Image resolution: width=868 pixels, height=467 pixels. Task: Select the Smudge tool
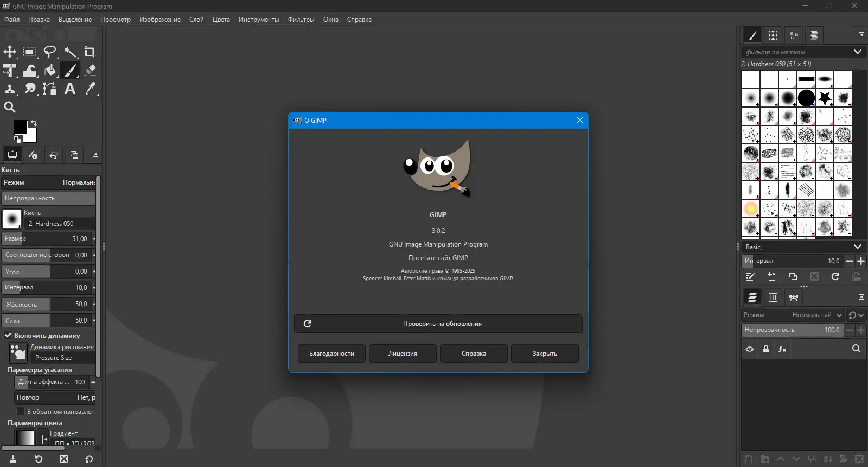pyautogui.click(x=30, y=89)
